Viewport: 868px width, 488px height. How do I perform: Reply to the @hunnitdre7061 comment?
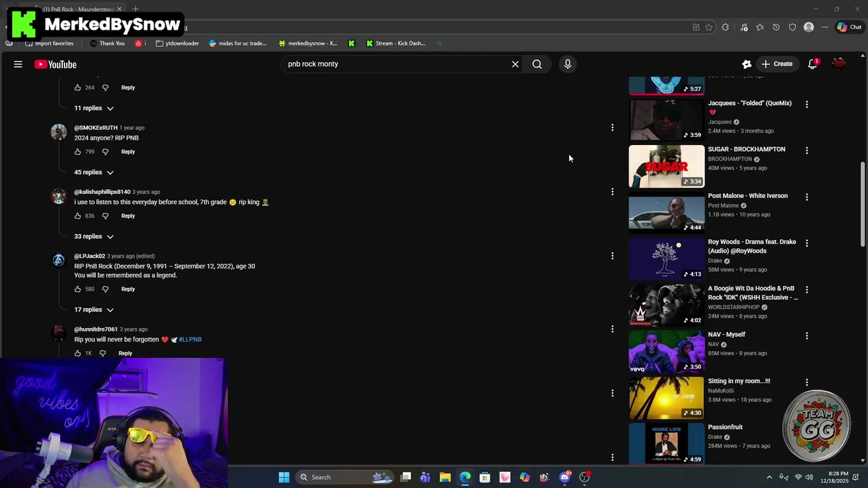pos(125,353)
